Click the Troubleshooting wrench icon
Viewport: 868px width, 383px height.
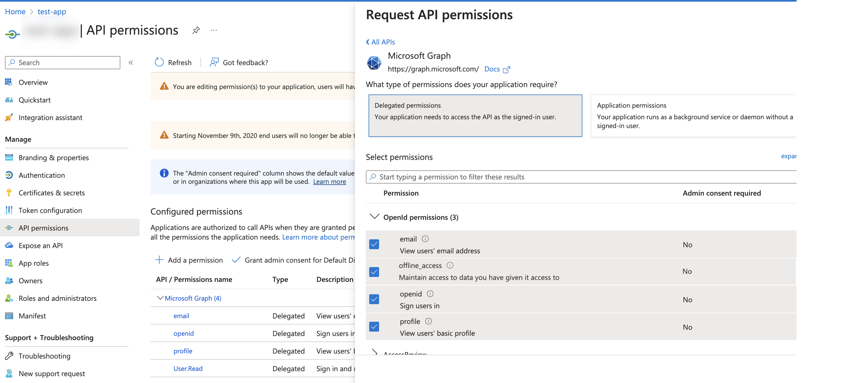click(9, 356)
